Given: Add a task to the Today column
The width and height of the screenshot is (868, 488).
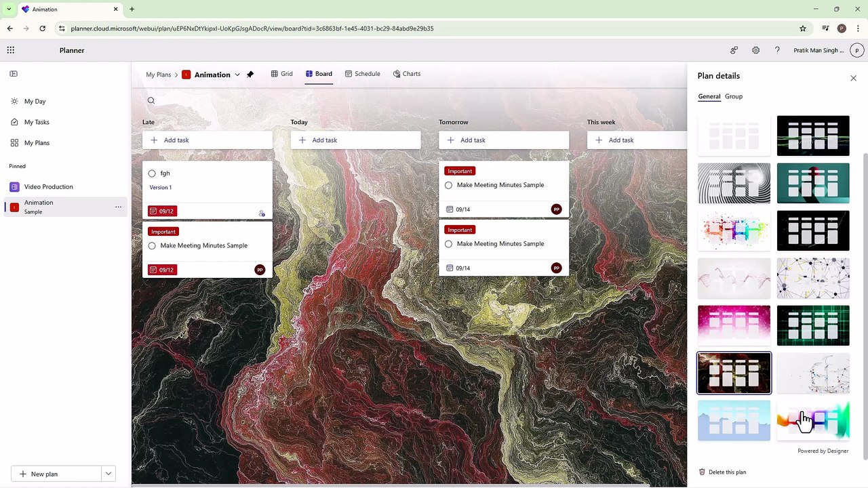Looking at the screenshot, I should [x=356, y=140].
